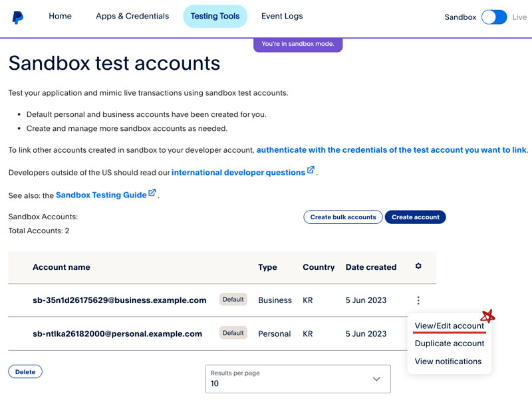Open the international developer questions link

coord(238,172)
